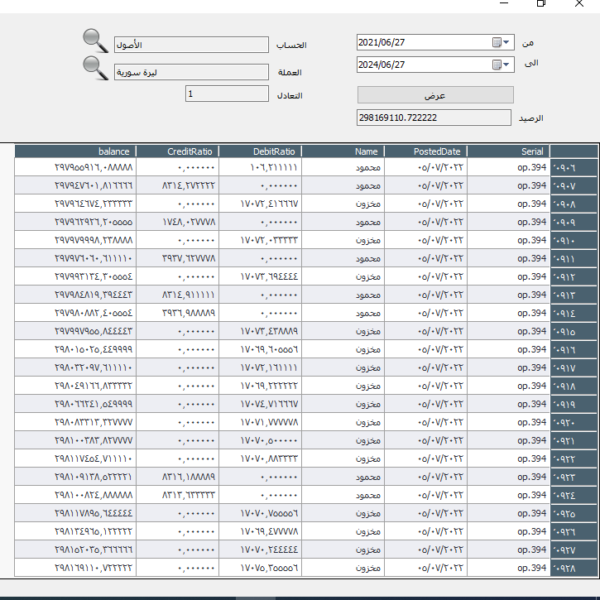Select row header ٠٩٢٣
600x600 pixels.
(574, 477)
